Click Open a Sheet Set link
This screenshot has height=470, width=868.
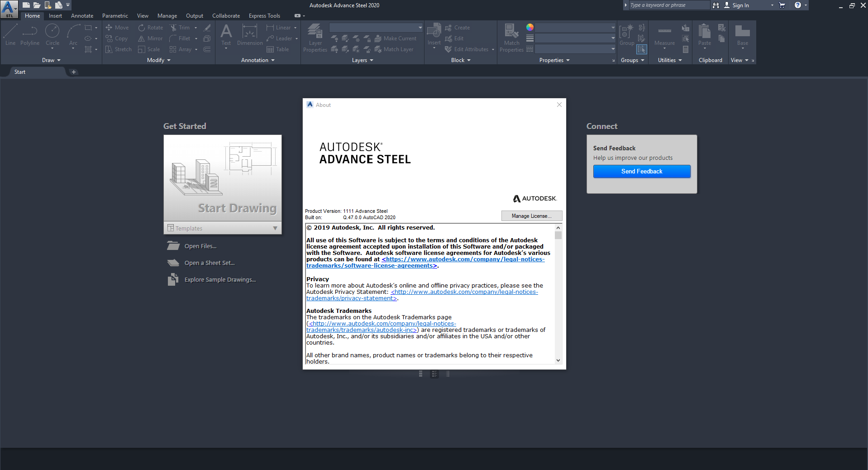point(201,263)
